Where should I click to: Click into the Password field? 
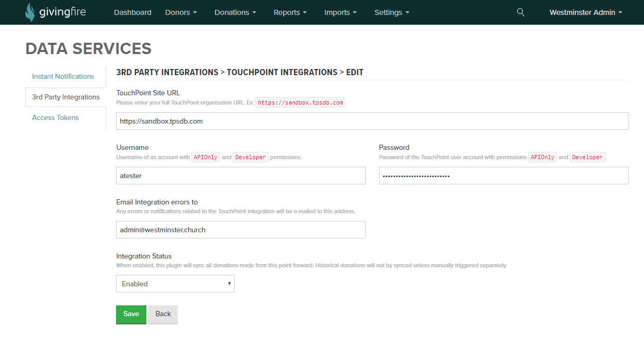pyautogui.click(x=503, y=176)
